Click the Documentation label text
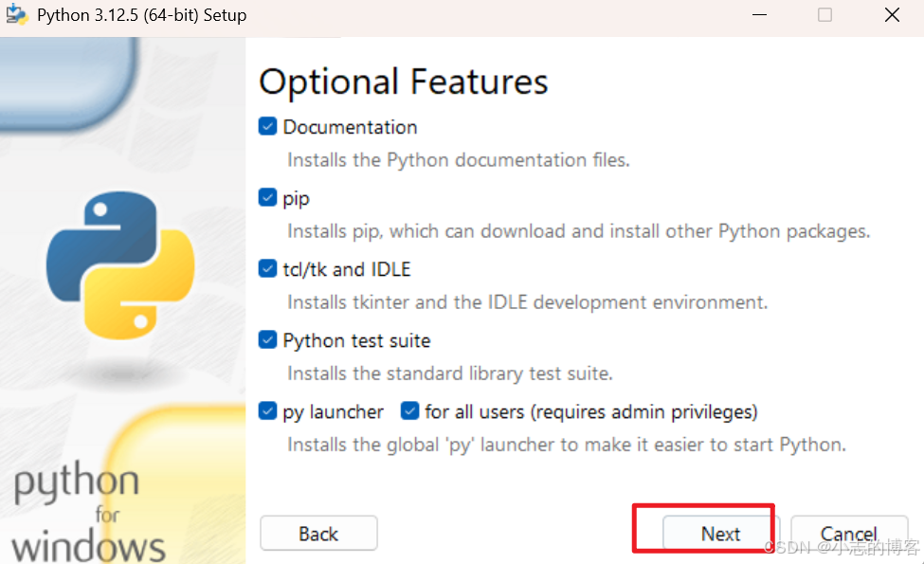The height and width of the screenshot is (564, 924). tap(350, 126)
